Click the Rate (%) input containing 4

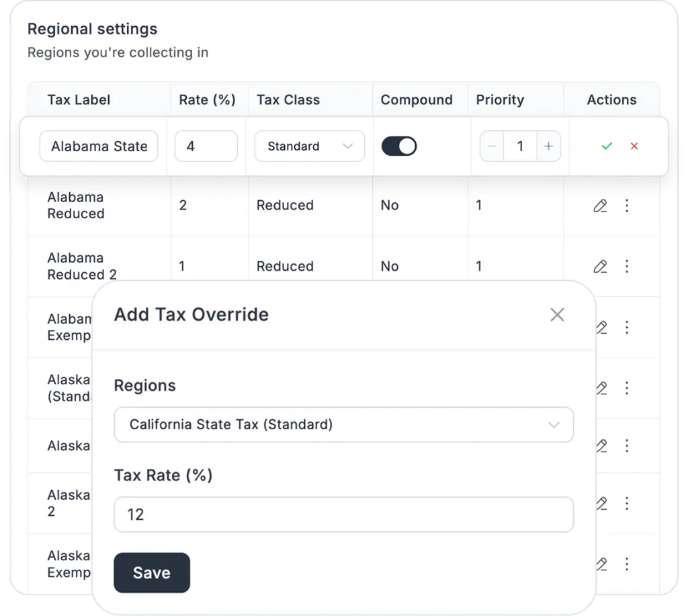click(x=206, y=146)
